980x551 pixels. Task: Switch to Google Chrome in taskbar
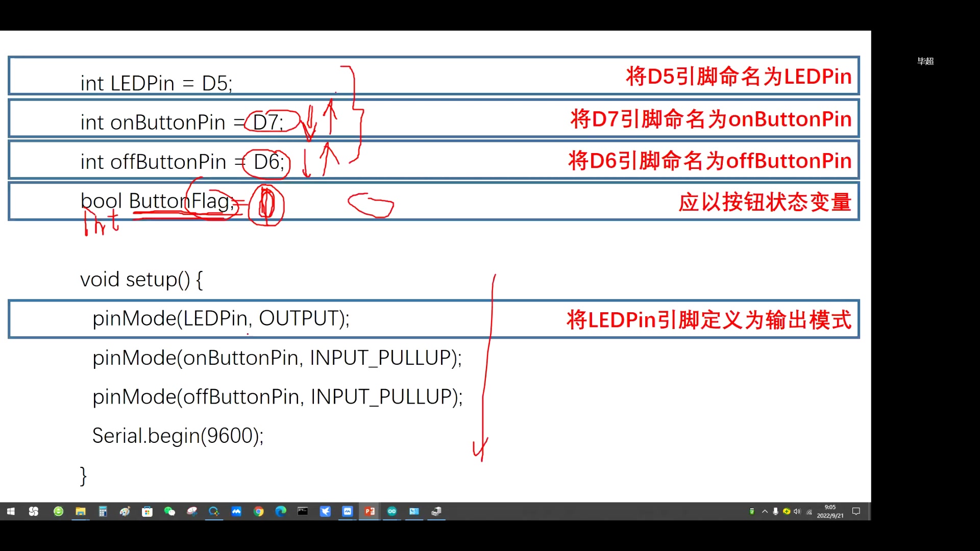259,511
